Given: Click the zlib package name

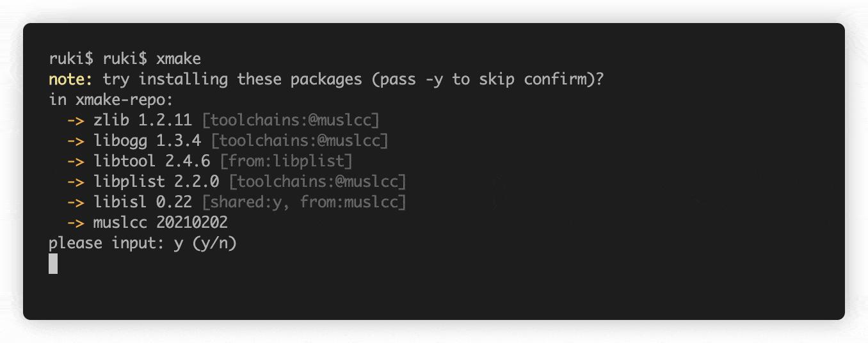Looking at the screenshot, I should (111, 120).
